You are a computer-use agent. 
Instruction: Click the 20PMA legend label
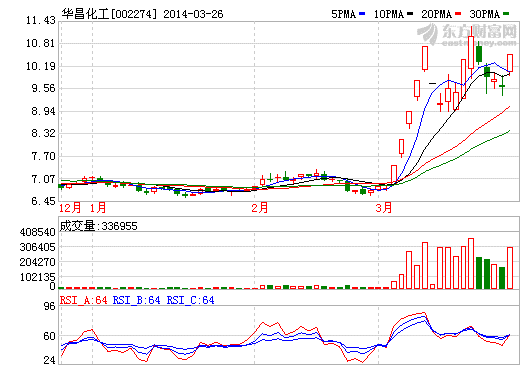coord(436,14)
